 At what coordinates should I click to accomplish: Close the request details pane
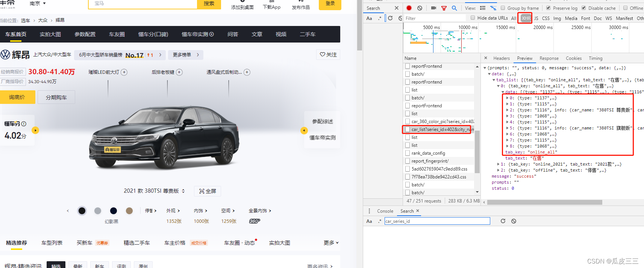click(486, 58)
